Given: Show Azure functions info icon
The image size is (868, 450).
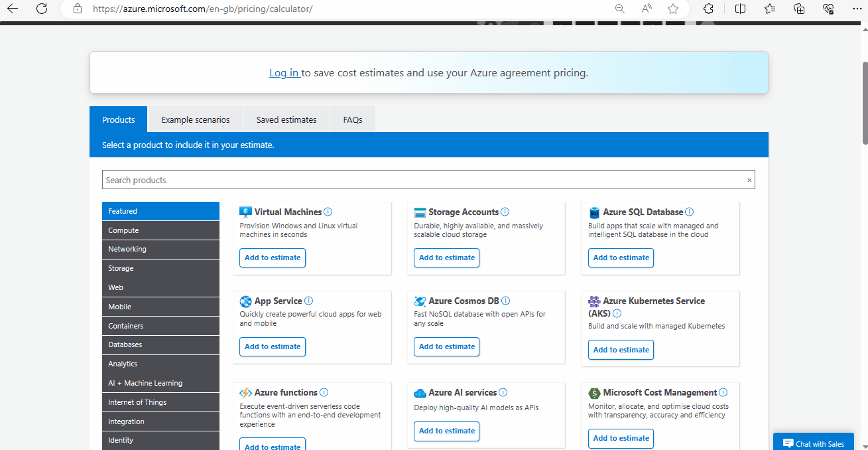Looking at the screenshot, I should [x=324, y=393].
